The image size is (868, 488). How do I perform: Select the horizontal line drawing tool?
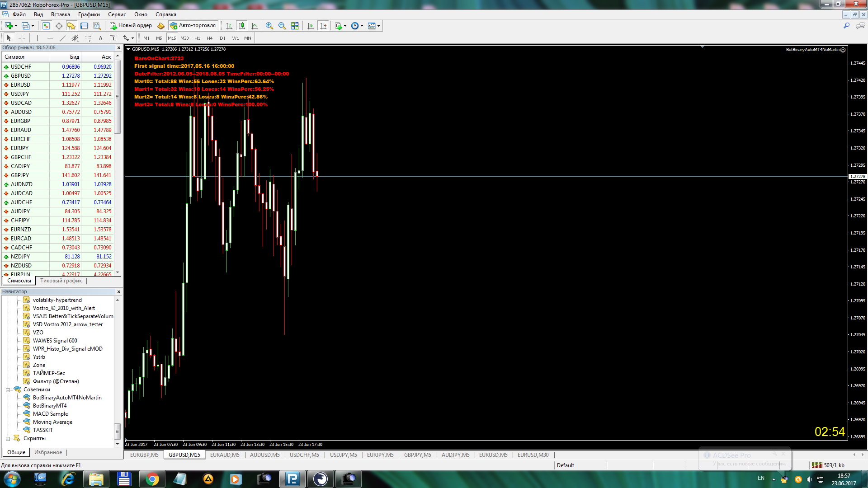pos(50,38)
